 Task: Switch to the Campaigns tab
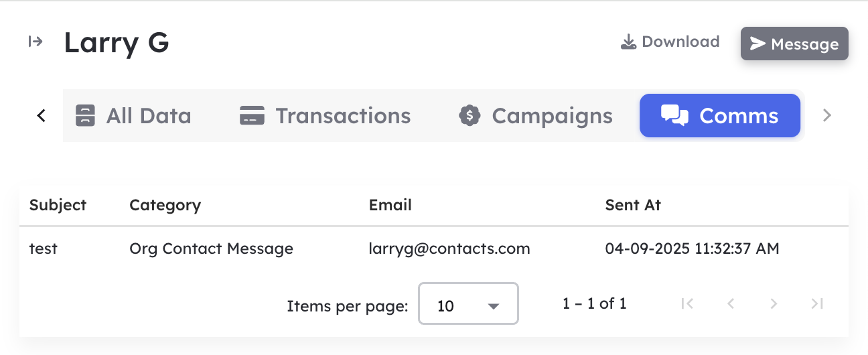pyautogui.click(x=536, y=115)
